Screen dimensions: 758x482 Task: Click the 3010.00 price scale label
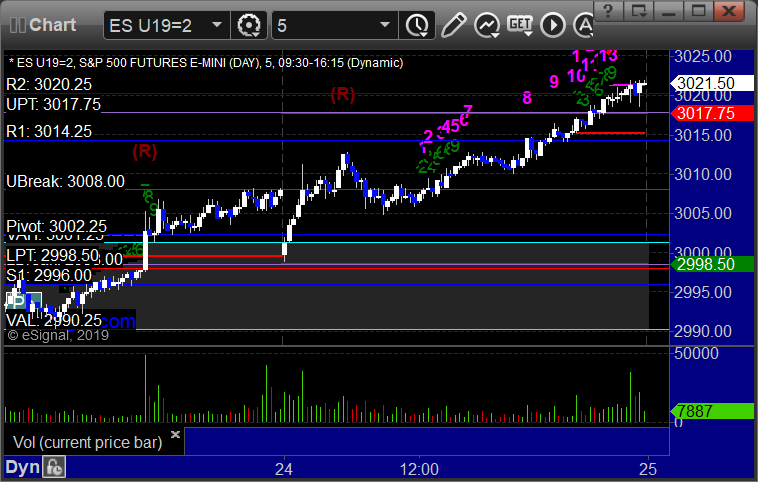703,174
